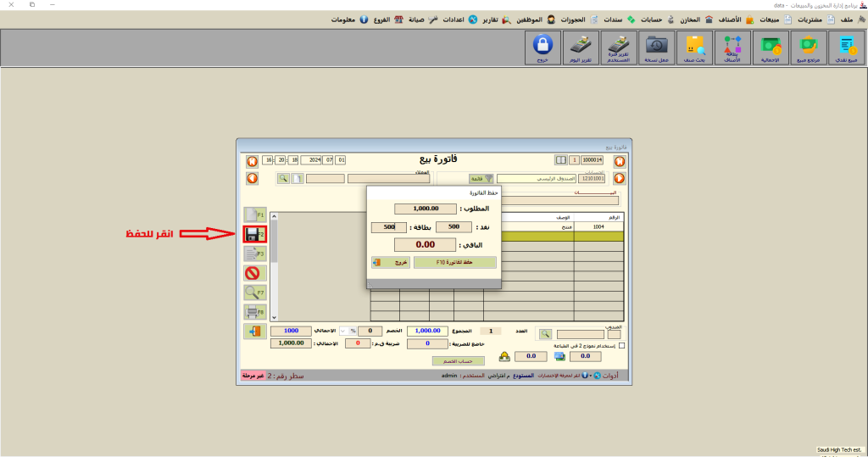Click the print F8 printer icon

pos(254,312)
